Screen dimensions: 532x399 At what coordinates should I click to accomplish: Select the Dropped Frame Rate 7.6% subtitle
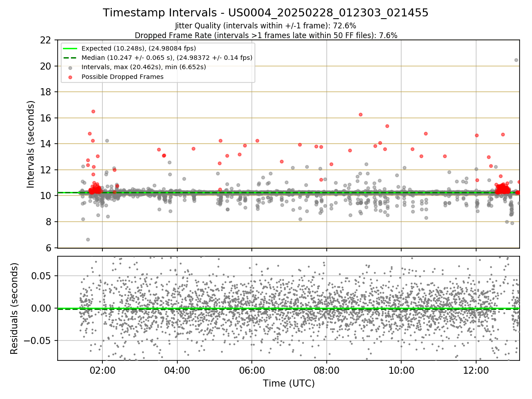coord(266,35)
